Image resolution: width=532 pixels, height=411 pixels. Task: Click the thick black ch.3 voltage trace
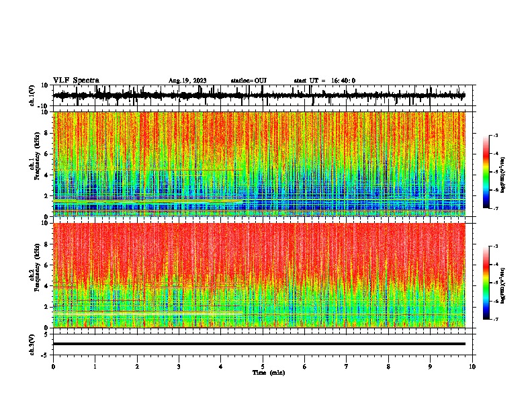tap(259, 344)
